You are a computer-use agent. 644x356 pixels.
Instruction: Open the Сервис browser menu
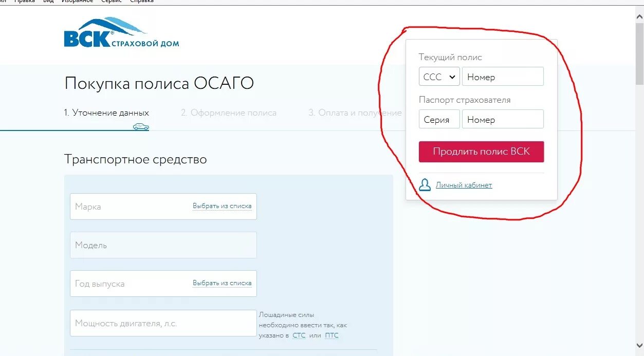[112, 2]
